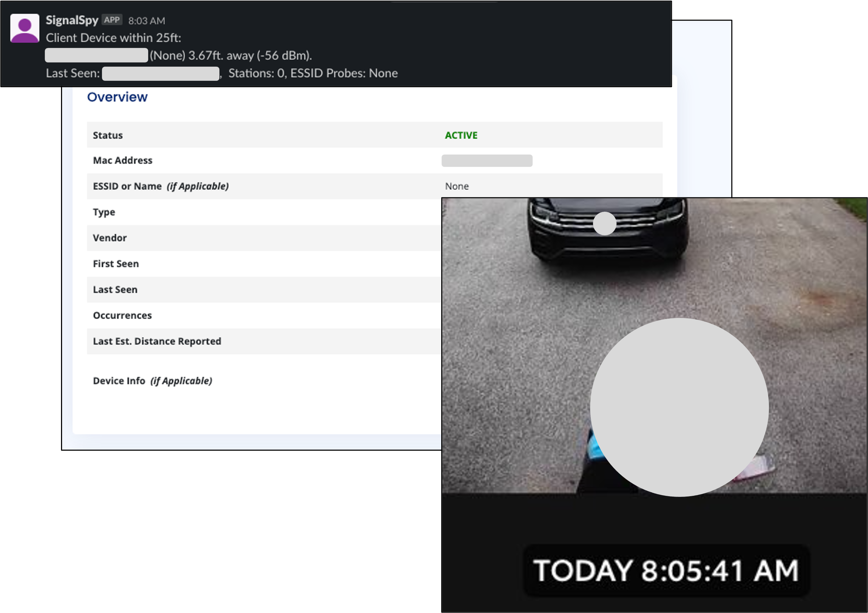Click the Last Est. Distance Reported label
Image resolution: width=868 pixels, height=613 pixels.
click(x=157, y=341)
